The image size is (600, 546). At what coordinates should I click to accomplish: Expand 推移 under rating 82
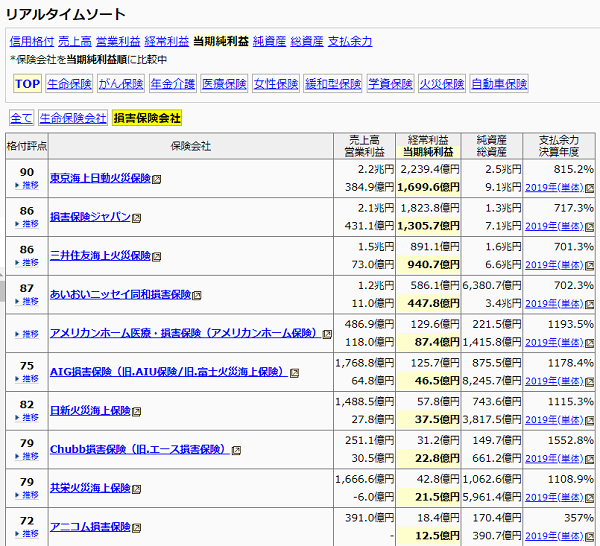pos(27,417)
